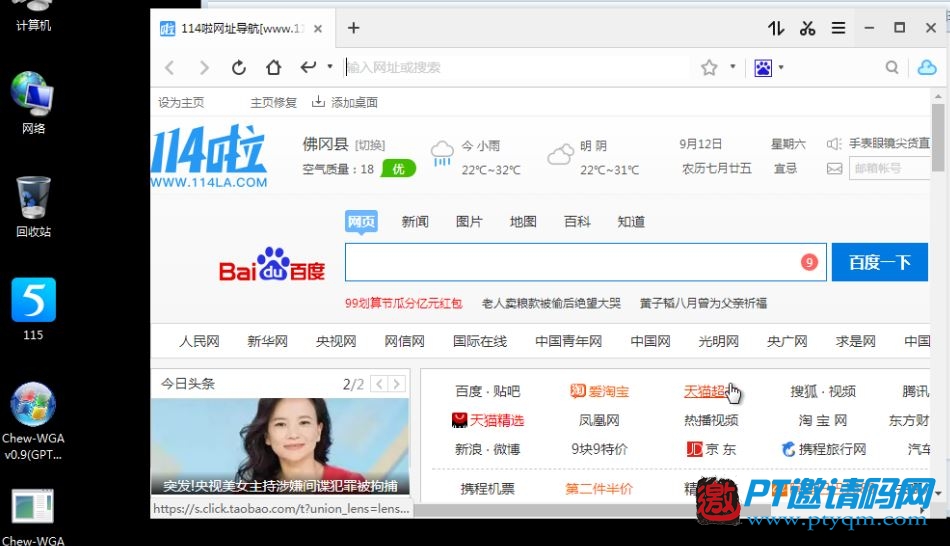Click the mail envelope icon
Screen dimensions: 950x546
[x=834, y=168]
